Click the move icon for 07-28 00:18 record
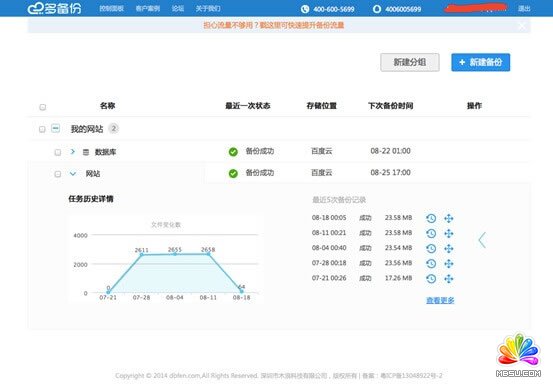 point(449,264)
